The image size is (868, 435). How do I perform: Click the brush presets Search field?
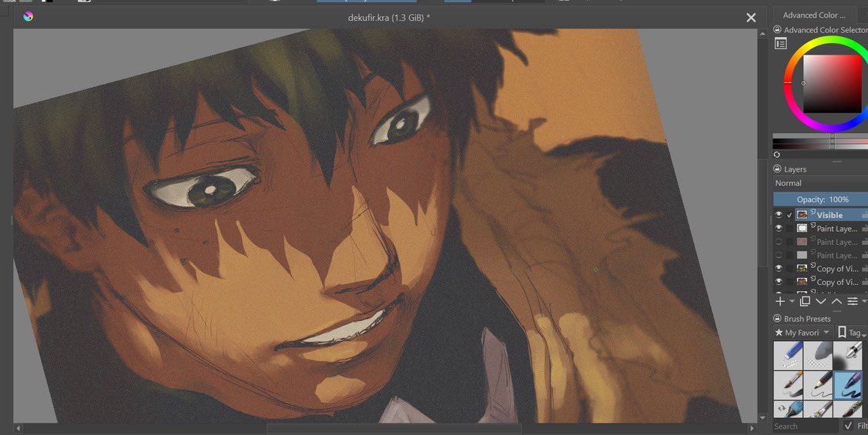806,426
